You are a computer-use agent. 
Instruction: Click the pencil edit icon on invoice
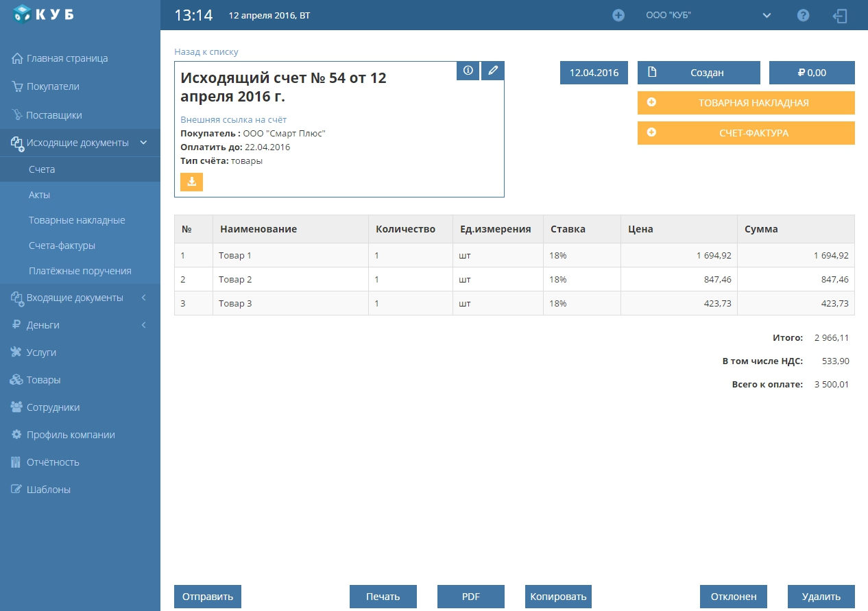(x=492, y=71)
